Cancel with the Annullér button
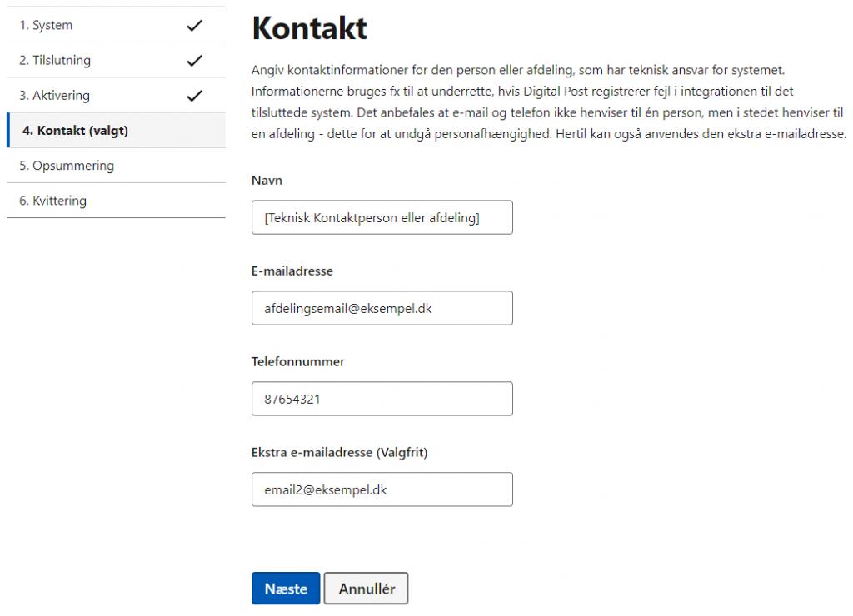This screenshot has height=616, width=853. 367,589
